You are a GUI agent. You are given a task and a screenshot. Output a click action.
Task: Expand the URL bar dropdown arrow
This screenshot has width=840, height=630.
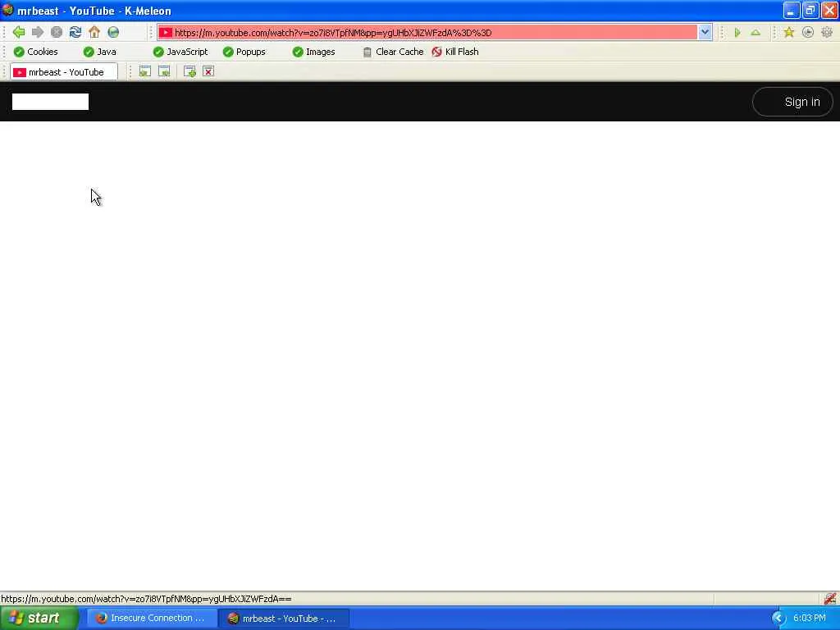coord(705,33)
